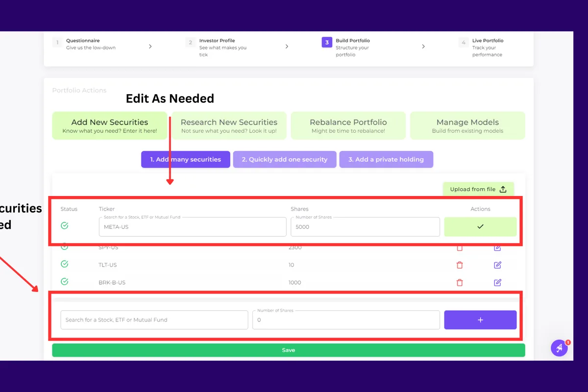
Task: Open Rebalance Portfolio
Action: (348, 125)
